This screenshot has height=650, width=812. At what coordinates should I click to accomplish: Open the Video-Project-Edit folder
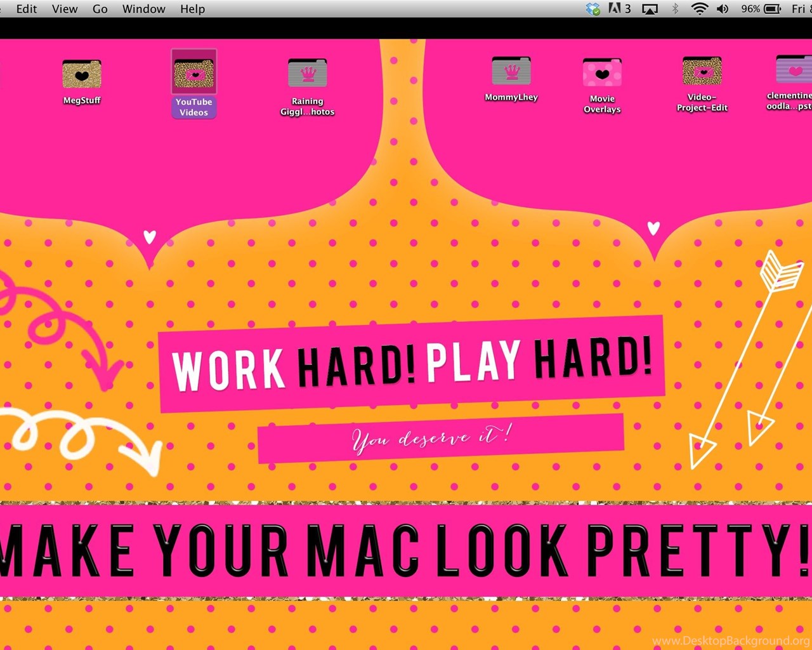[x=702, y=71]
